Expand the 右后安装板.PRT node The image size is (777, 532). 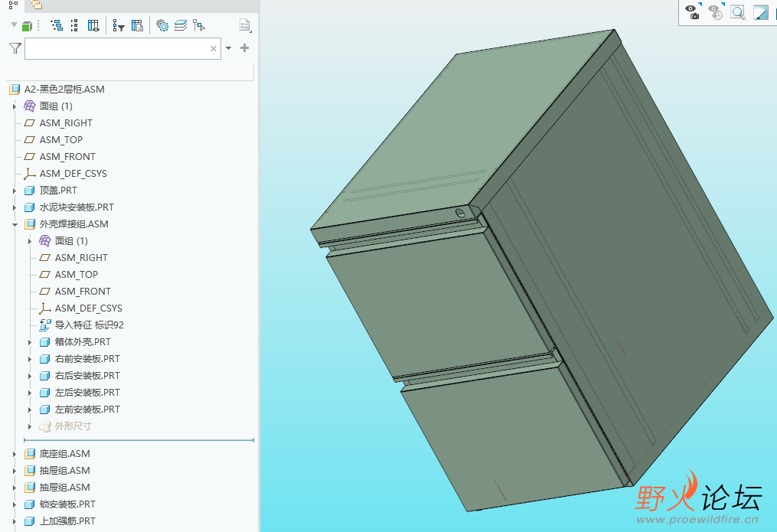(30, 376)
